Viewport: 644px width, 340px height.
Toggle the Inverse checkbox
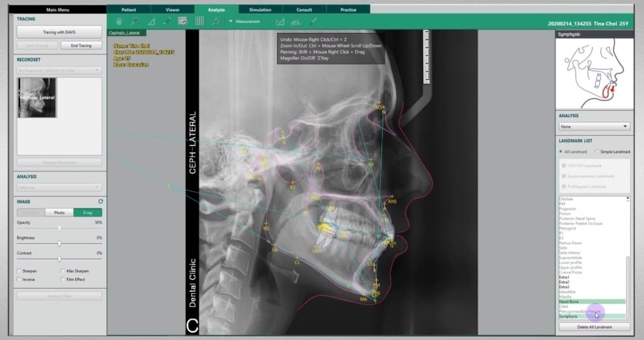click(18, 279)
